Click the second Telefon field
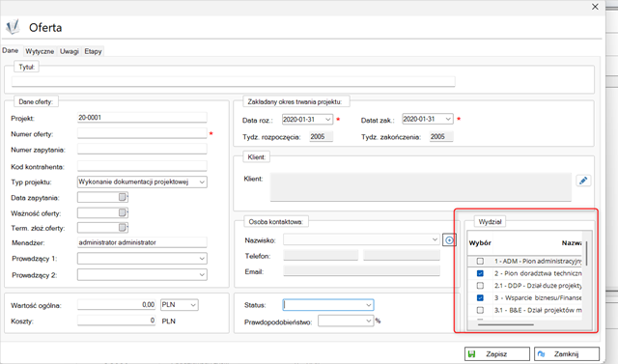Viewport: 618px width, 364px height. [x=402, y=255]
